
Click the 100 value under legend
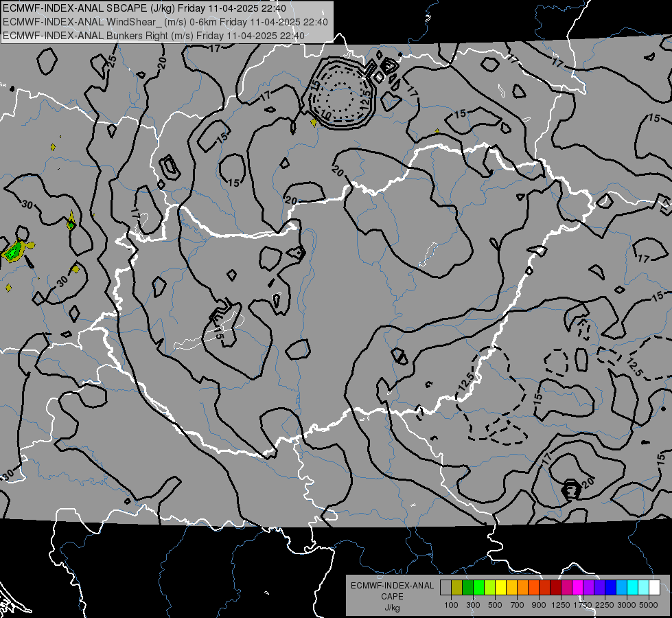pos(451,605)
